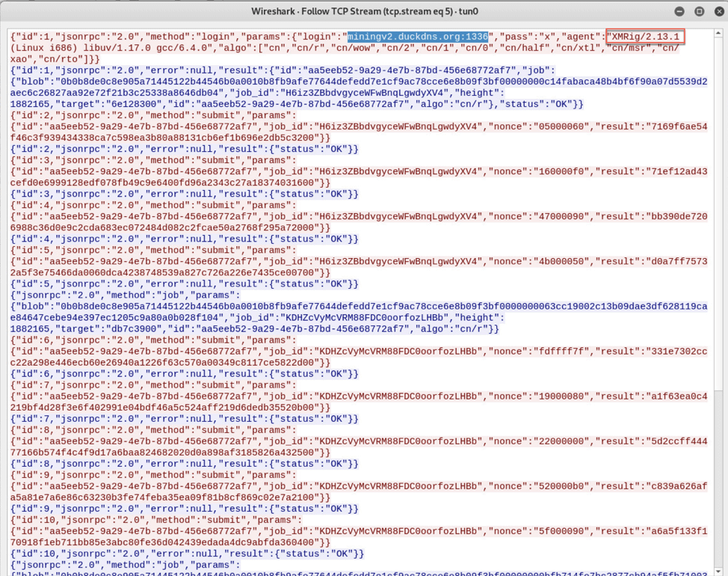Viewport: 728px width, 576px height.
Task: Maximize the Wireshark stream window
Action: pyautogui.click(x=699, y=11)
